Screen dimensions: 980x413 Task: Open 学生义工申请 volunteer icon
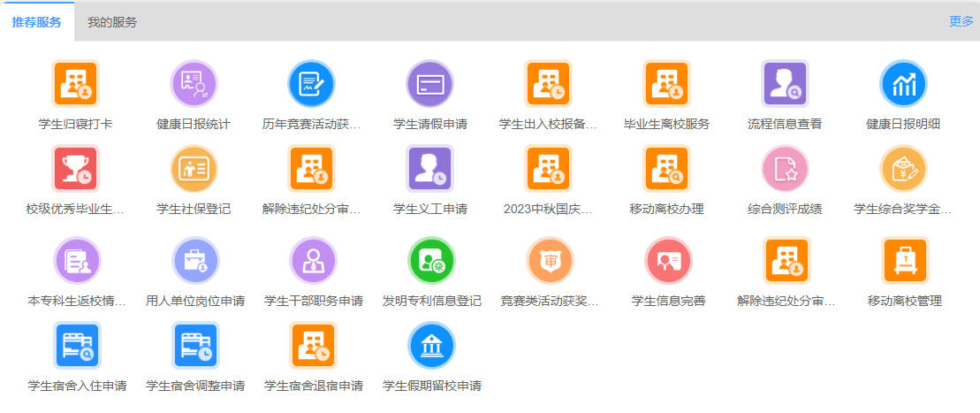(429, 169)
